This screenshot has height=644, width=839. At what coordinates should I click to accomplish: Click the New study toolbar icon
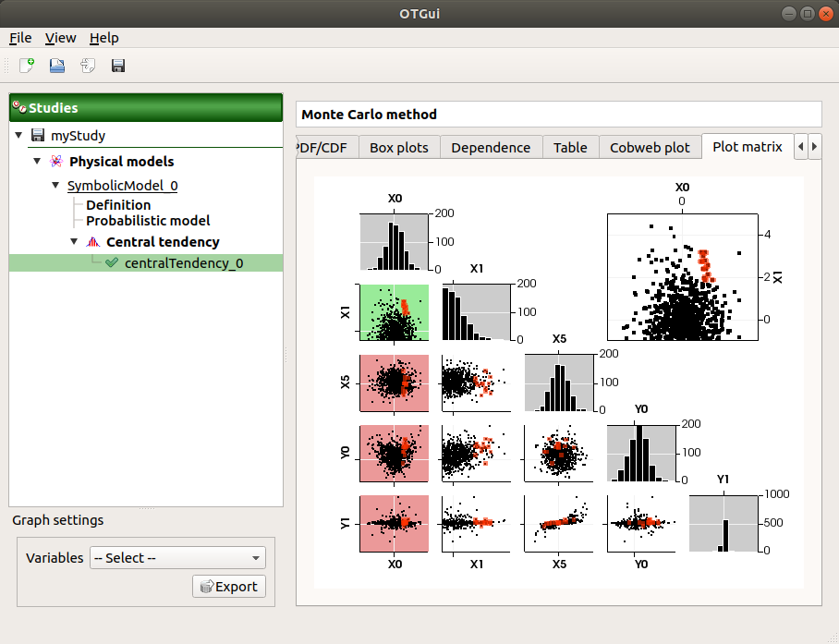click(x=27, y=66)
